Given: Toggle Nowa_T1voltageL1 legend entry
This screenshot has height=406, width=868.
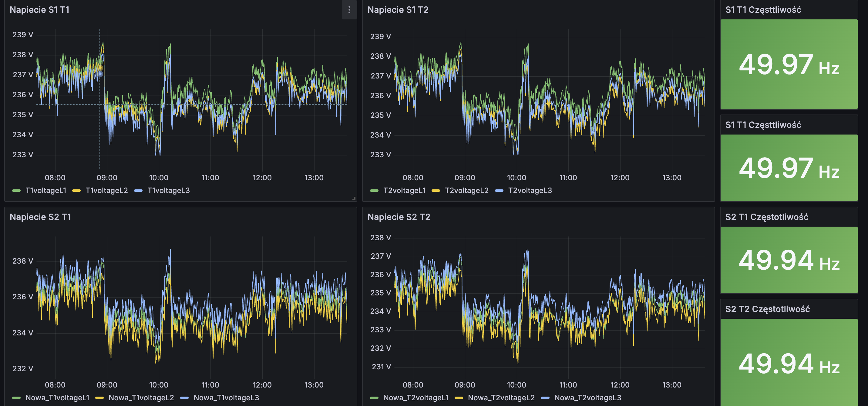Looking at the screenshot, I should point(57,398).
